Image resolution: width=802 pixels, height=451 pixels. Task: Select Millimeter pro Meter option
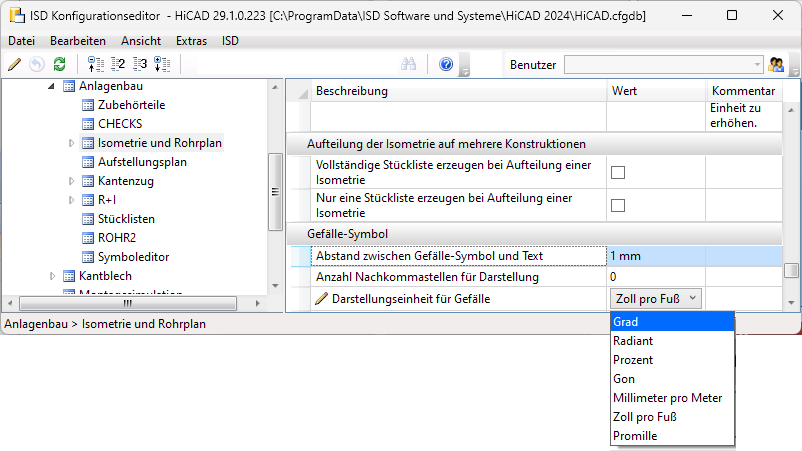tap(673, 398)
